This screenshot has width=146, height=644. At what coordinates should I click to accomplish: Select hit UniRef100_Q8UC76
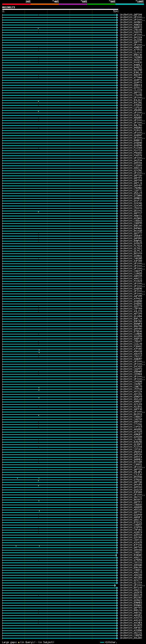click(x=131, y=520)
